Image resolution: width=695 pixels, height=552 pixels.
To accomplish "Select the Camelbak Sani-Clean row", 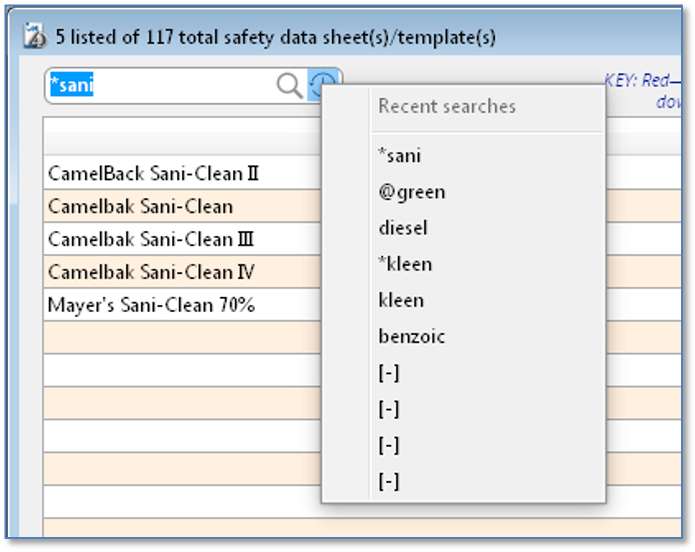I will point(183,206).
